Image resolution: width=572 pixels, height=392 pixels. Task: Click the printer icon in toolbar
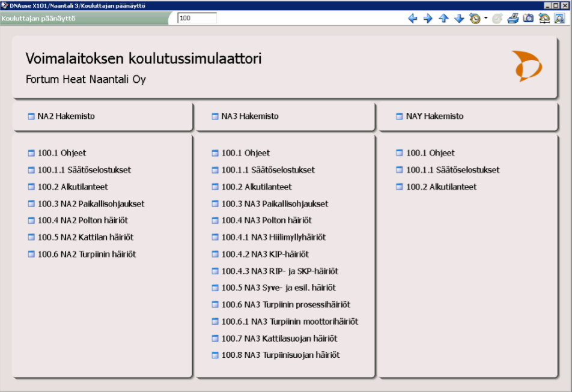coord(513,18)
